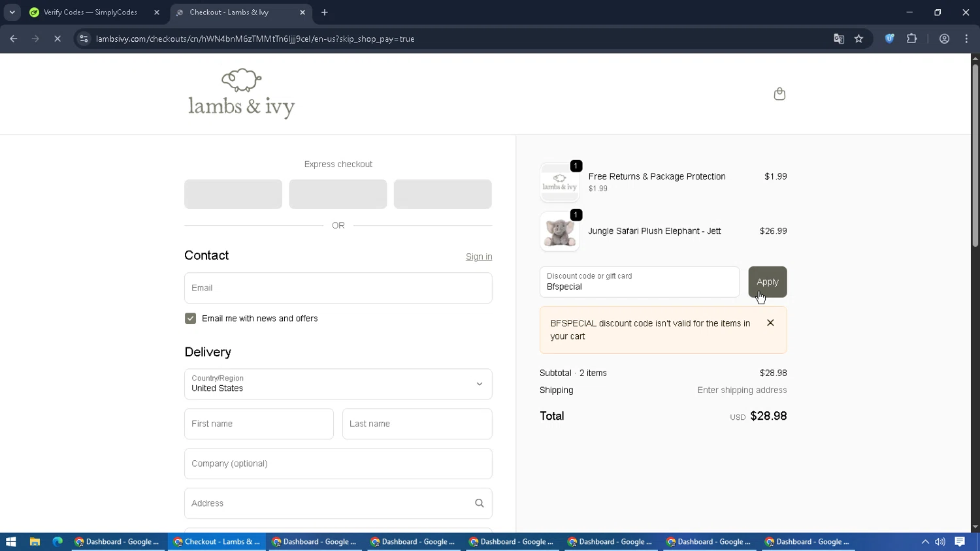
Task: Click the third express checkout button
Action: (x=443, y=194)
